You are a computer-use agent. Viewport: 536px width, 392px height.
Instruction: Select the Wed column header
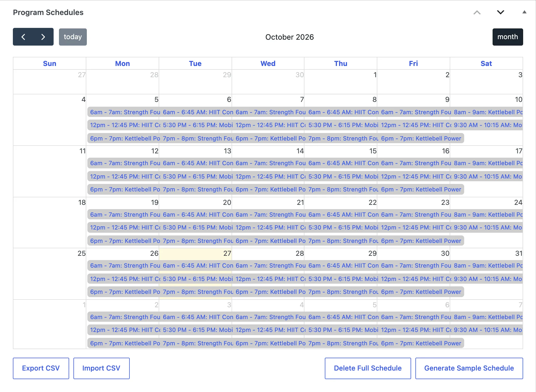coord(268,64)
